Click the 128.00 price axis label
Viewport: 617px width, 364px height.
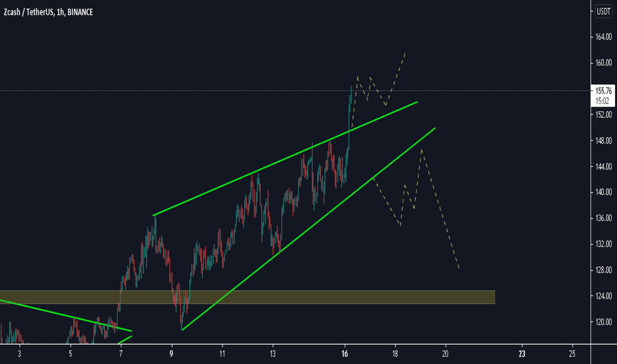coord(604,270)
